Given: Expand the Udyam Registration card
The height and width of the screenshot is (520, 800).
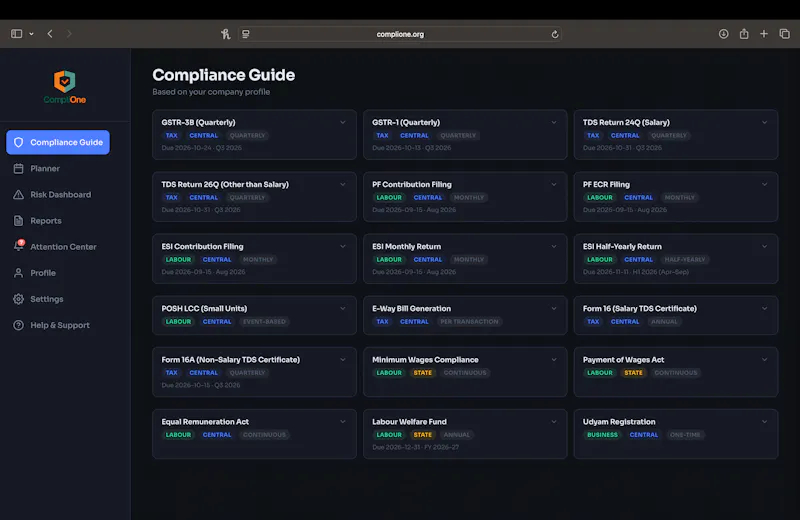Looking at the screenshot, I should pyautogui.click(x=764, y=422).
